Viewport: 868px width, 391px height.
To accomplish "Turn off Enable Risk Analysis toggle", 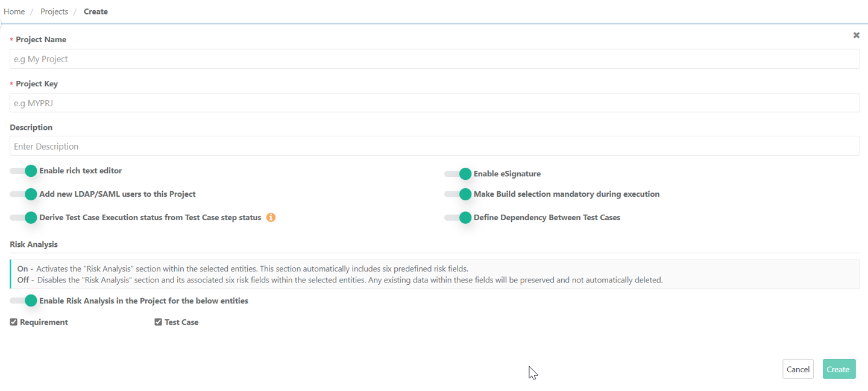I will (x=24, y=300).
